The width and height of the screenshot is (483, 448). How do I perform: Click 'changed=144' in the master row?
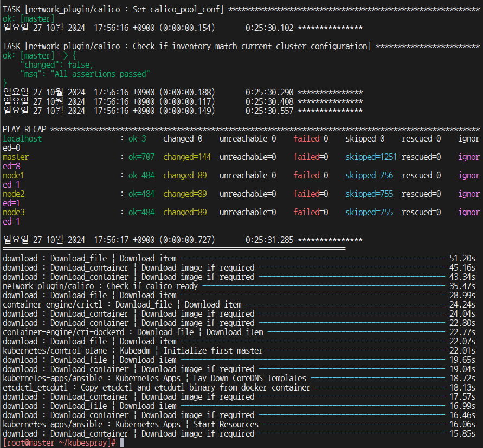[x=187, y=157]
